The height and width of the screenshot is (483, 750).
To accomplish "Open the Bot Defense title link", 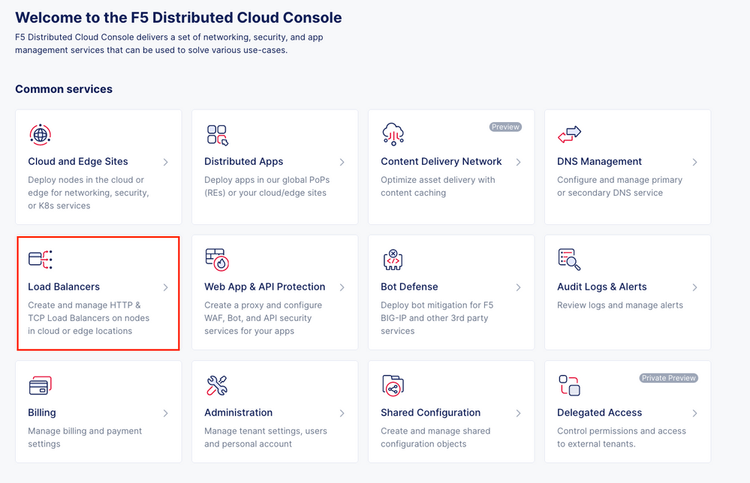I will coord(409,287).
